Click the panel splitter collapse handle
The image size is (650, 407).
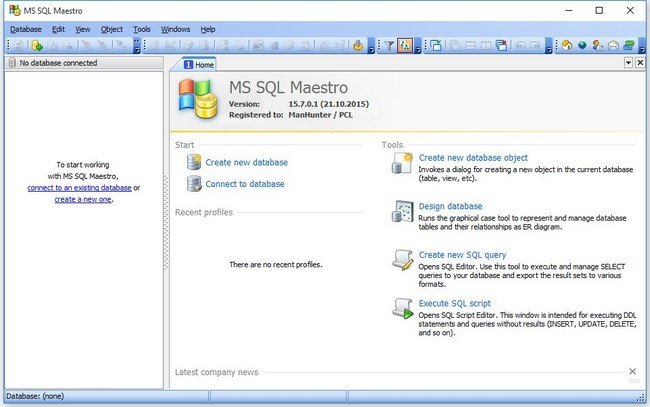pos(166,223)
